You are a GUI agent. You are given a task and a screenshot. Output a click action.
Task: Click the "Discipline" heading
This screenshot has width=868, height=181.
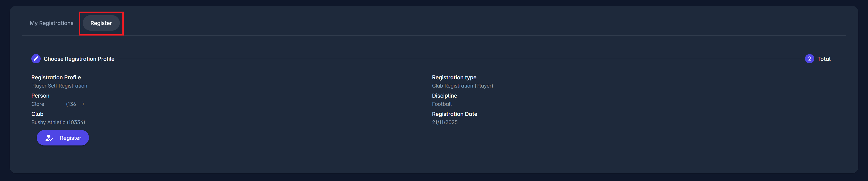coord(445,96)
